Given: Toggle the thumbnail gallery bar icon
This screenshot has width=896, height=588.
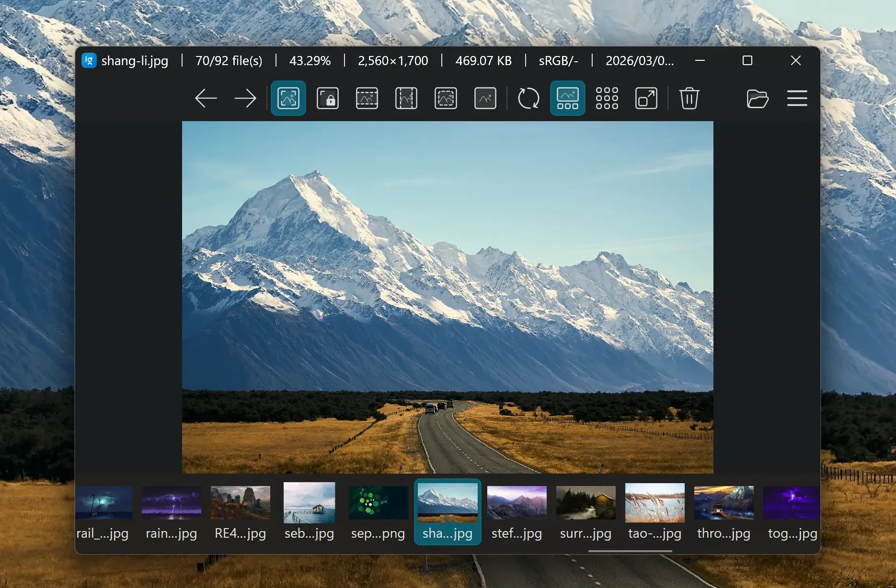Looking at the screenshot, I should coord(568,99).
